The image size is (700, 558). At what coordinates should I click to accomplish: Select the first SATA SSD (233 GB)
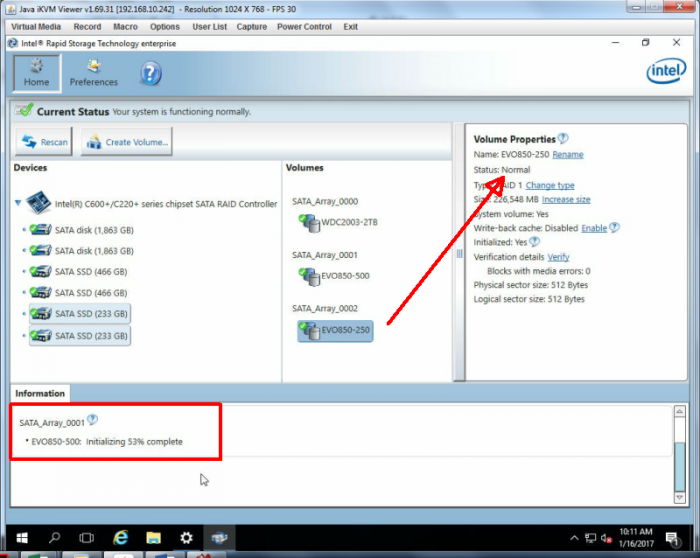coord(80,314)
